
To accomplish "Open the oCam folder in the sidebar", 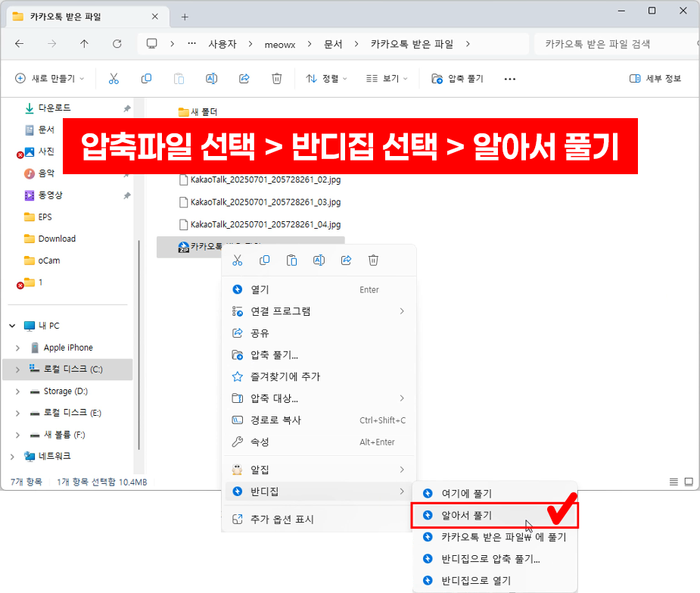I will pyautogui.click(x=48, y=261).
